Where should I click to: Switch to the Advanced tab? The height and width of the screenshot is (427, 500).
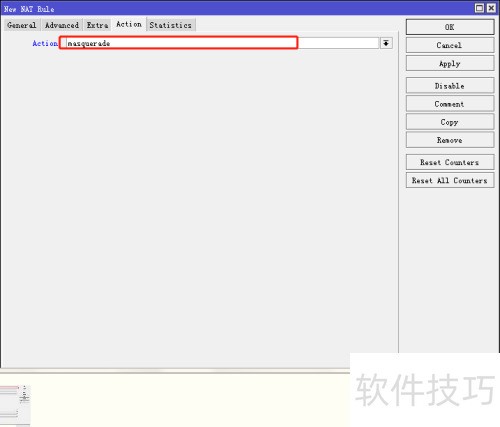[62, 25]
